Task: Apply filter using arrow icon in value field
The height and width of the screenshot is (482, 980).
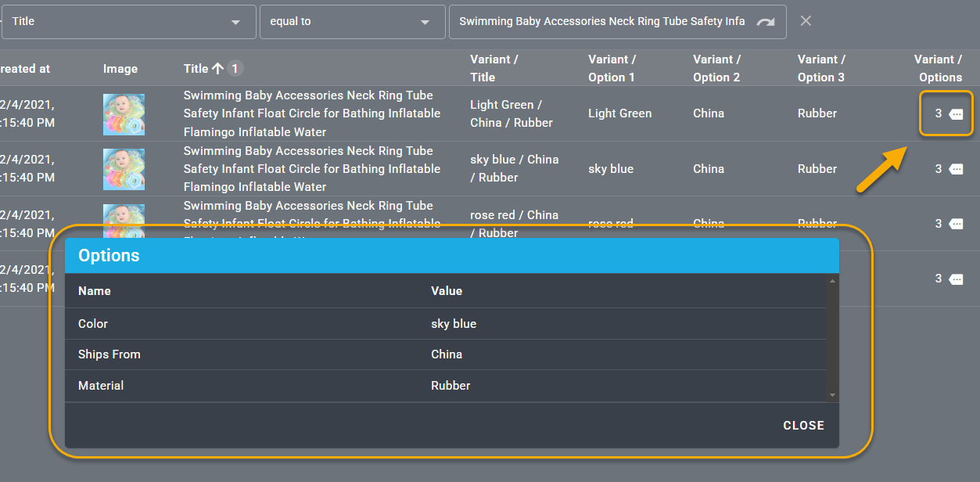Action: point(766,22)
